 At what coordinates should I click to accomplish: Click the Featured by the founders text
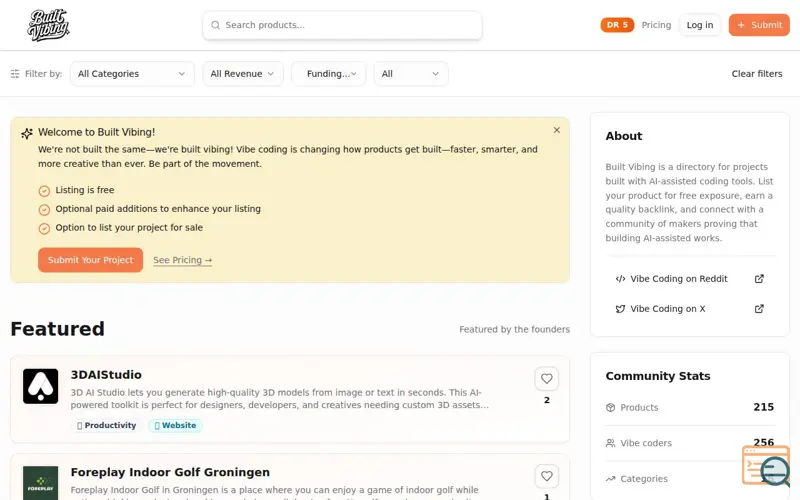(x=514, y=330)
